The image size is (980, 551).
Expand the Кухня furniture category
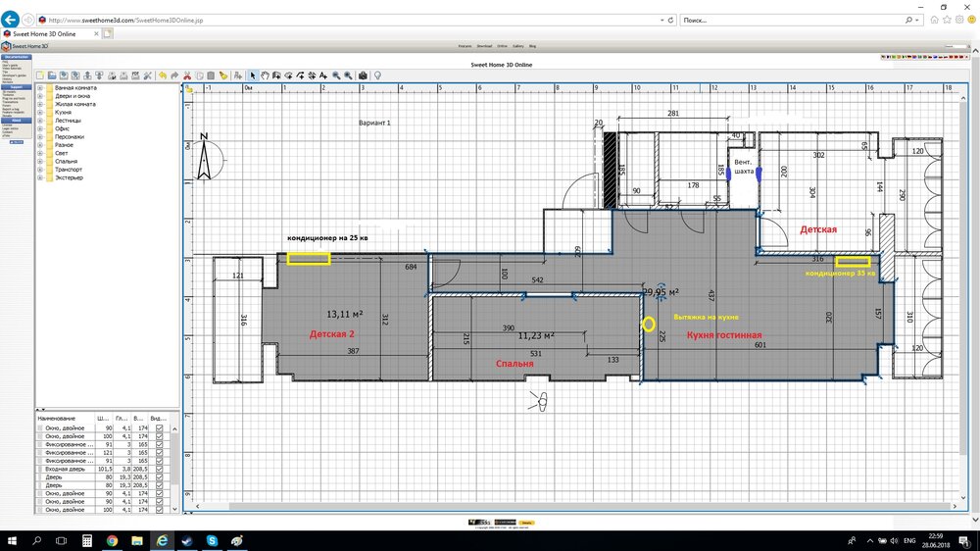click(x=40, y=113)
